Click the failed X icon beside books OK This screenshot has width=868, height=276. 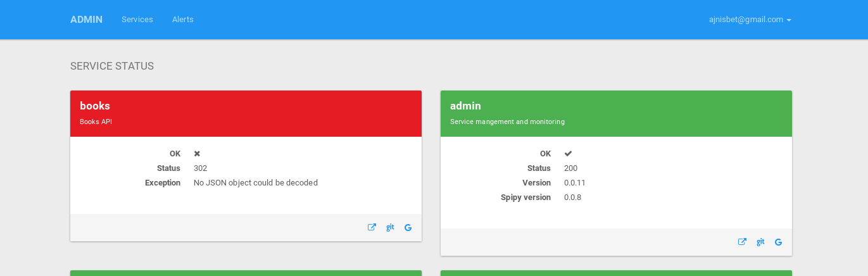pyautogui.click(x=197, y=154)
